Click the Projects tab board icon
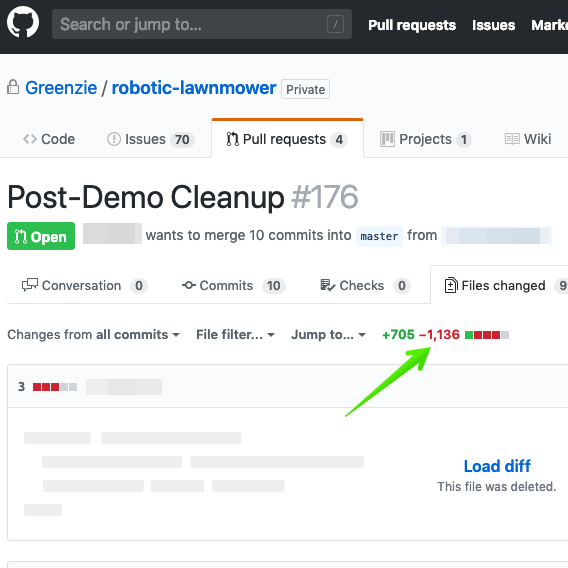This screenshot has width=568, height=568. (387, 139)
